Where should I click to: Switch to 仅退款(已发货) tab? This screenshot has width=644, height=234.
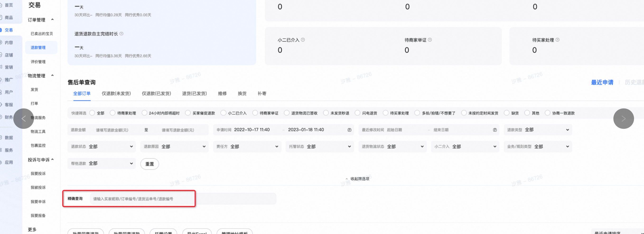[156, 94]
